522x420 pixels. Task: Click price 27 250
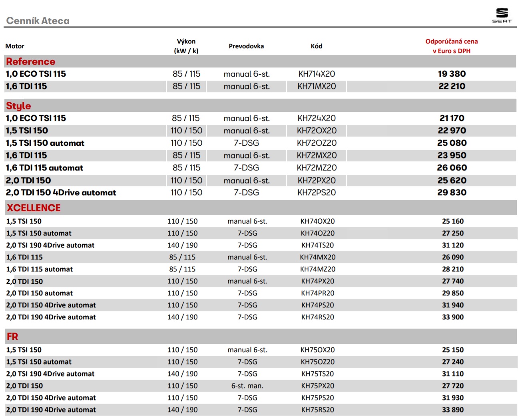coord(453,233)
